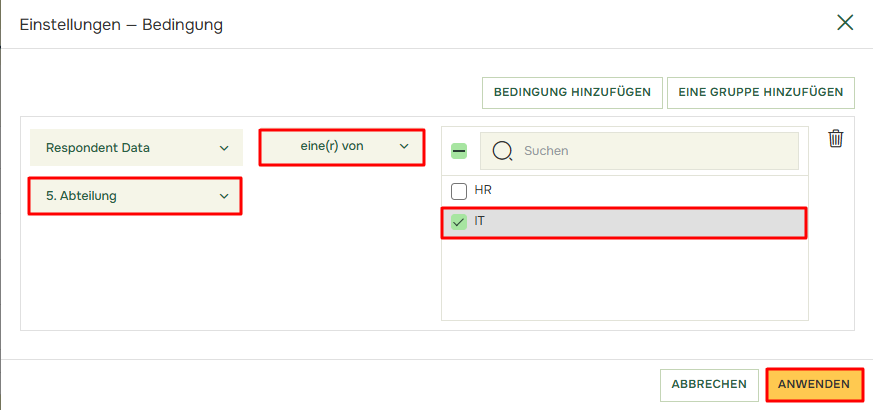Apply settings with Anwenden button
The height and width of the screenshot is (410, 873).
point(814,384)
